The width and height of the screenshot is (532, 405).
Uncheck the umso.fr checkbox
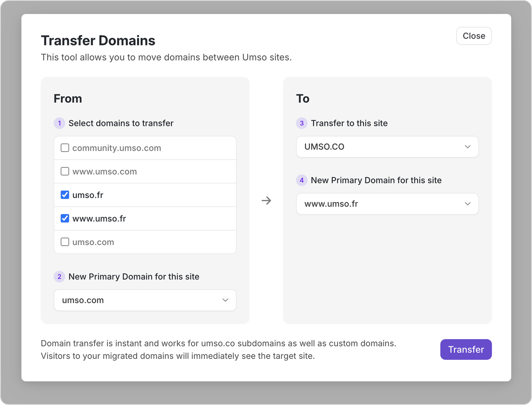[x=65, y=195]
